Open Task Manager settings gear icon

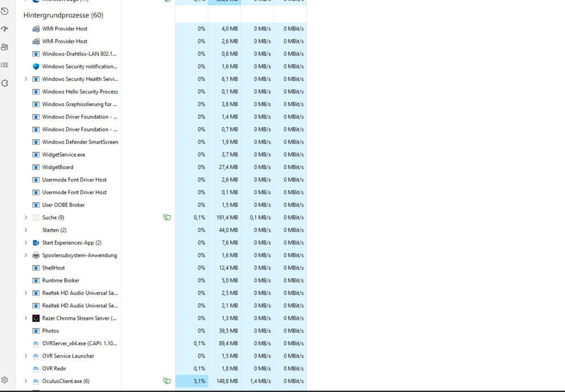5,380
